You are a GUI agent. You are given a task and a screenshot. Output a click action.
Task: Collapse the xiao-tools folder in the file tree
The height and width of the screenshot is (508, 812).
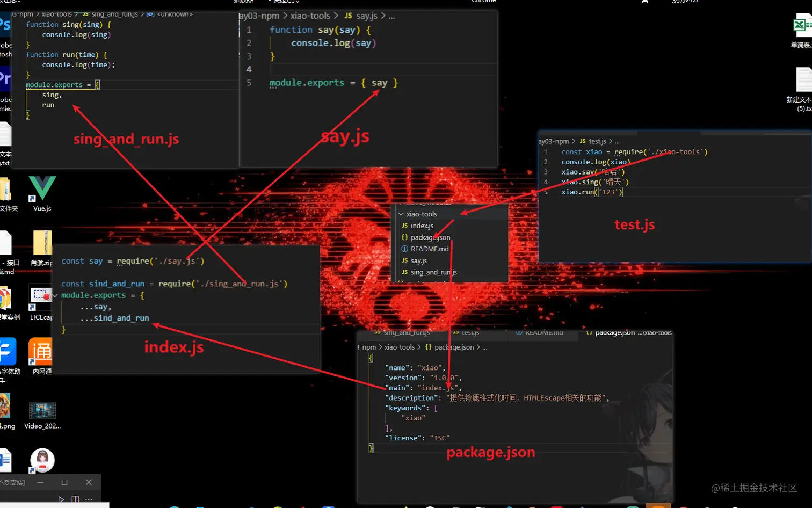(401, 214)
